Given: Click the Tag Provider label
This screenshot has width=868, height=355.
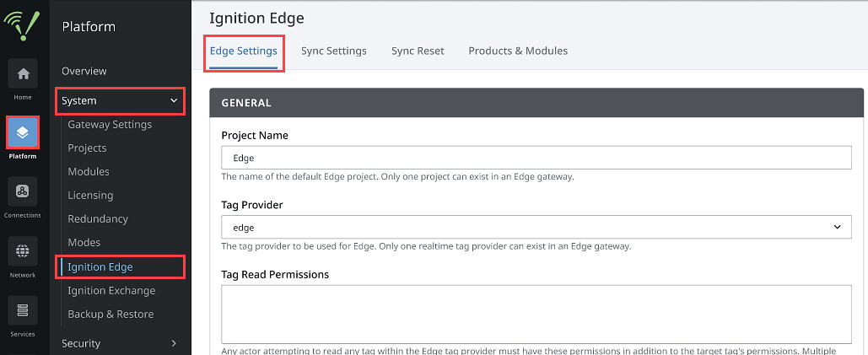Looking at the screenshot, I should tap(252, 205).
